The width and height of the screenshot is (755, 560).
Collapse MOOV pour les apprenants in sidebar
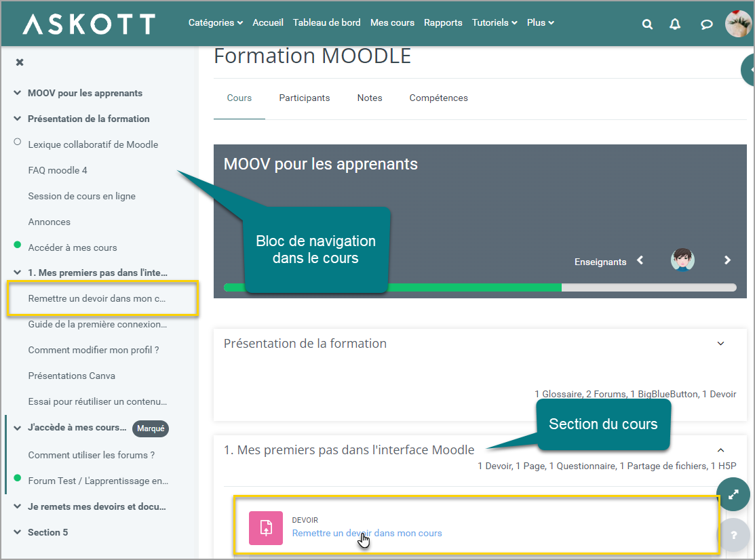(18, 92)
